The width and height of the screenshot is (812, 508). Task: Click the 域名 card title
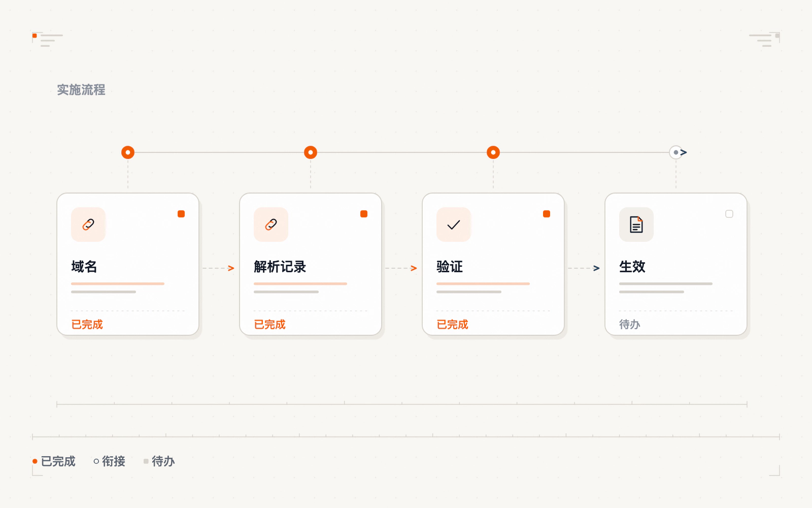pos(84,267)
